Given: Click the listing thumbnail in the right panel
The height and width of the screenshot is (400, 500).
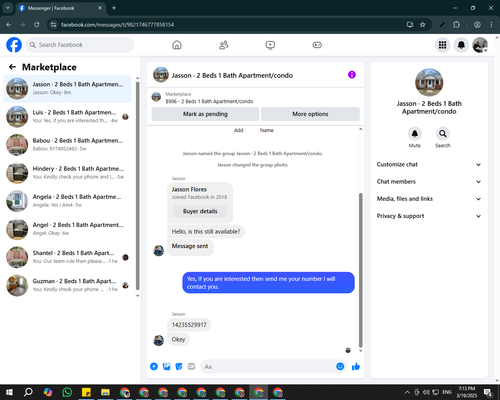Looking at the screenshot, I should 429,82.
